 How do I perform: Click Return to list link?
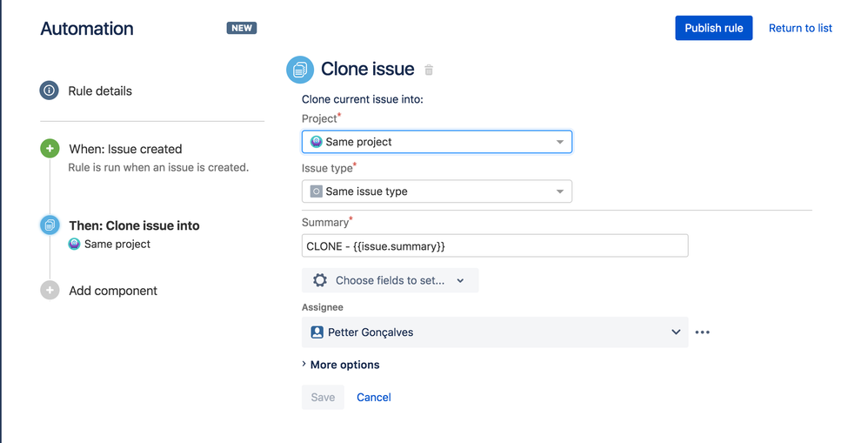800,28
